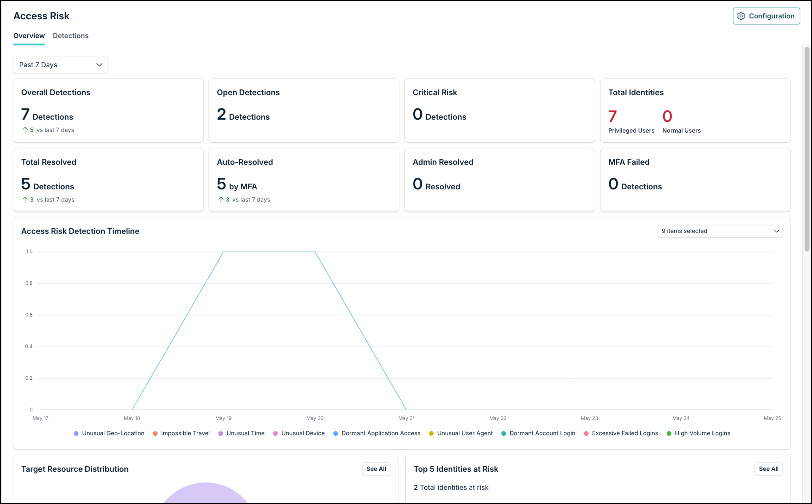Click the gear icon in Configuration
This screenshot has height=504, width=812.
click(x=741, y=16)
